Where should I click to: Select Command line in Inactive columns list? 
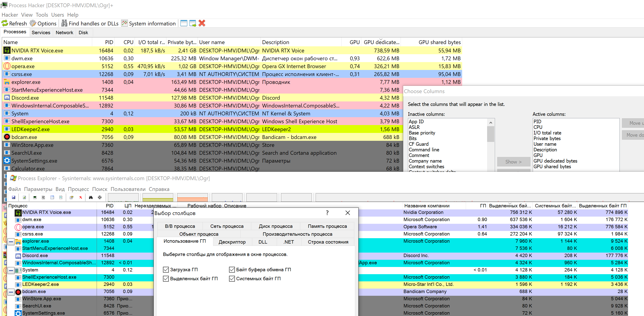(424, 150)
